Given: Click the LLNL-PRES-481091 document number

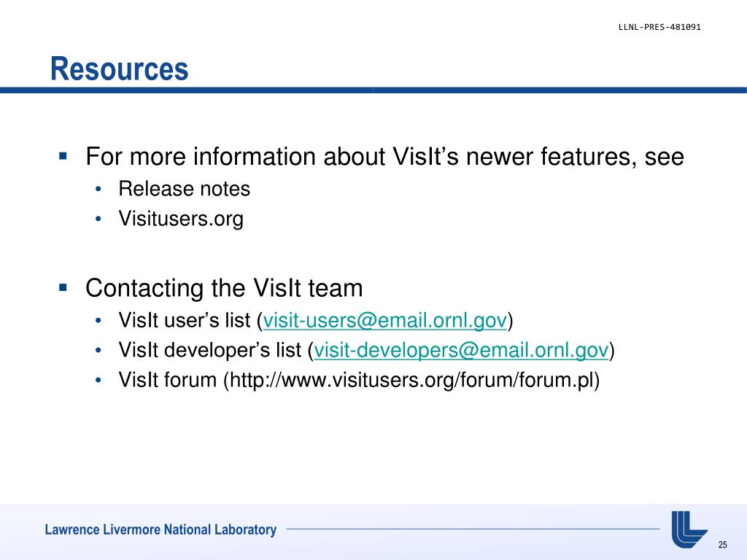Looking at the screenshot, I should click(659, 27).
